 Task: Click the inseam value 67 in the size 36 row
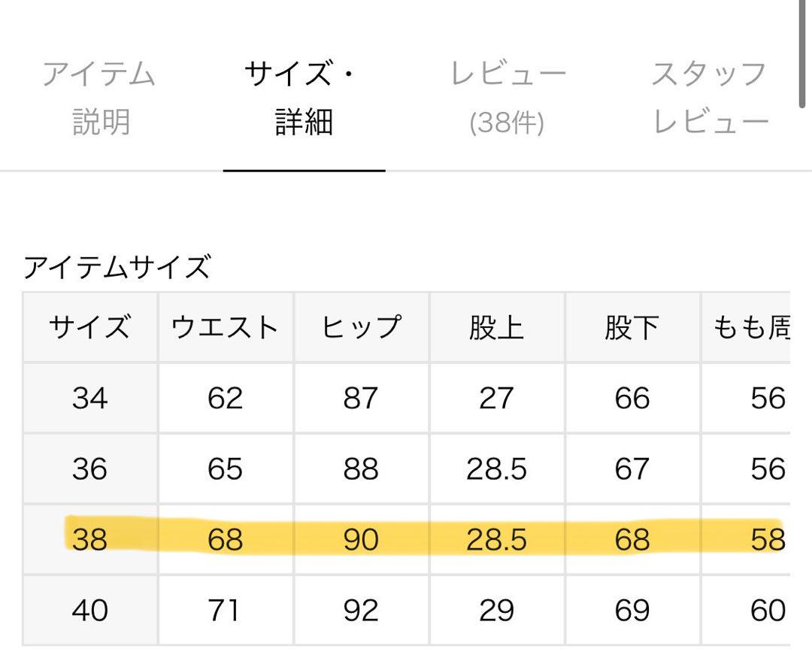pyautogui.click(x=632, y=469)
